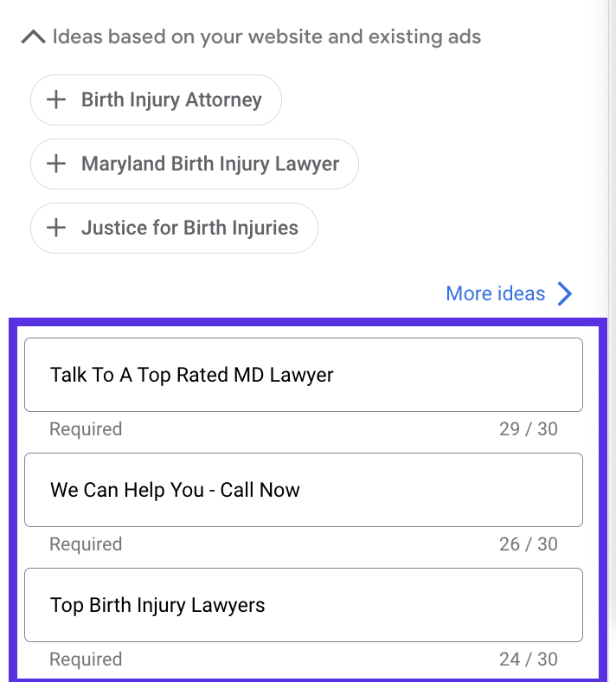This screenshot has width=616, height=682.
Task: Click the right chevron next to More ideas
Action: click(565, 294)
